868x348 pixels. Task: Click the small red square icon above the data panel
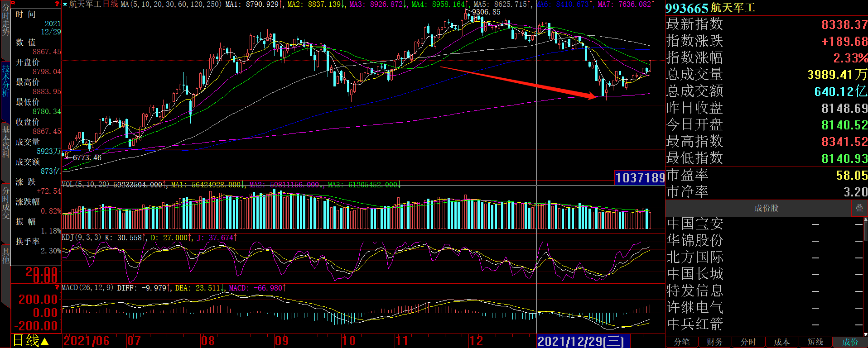pyautogui.click(x=13, y=3)
